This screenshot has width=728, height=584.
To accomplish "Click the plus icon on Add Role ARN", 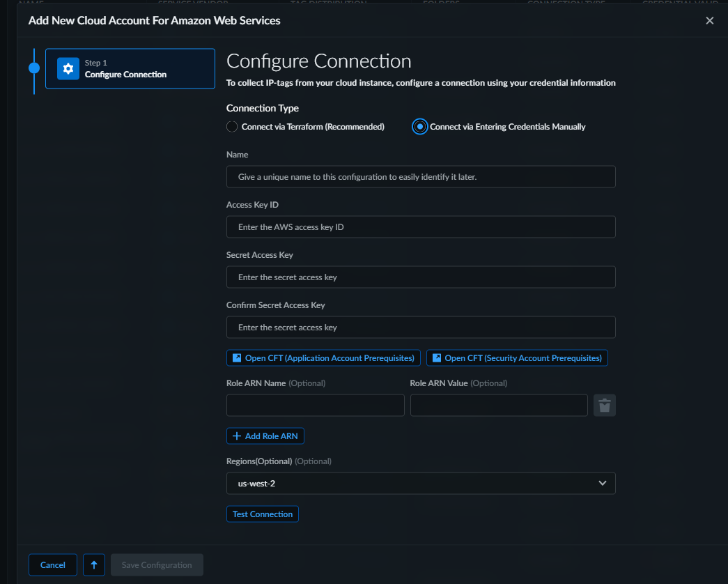I will (x=237, y=436).
